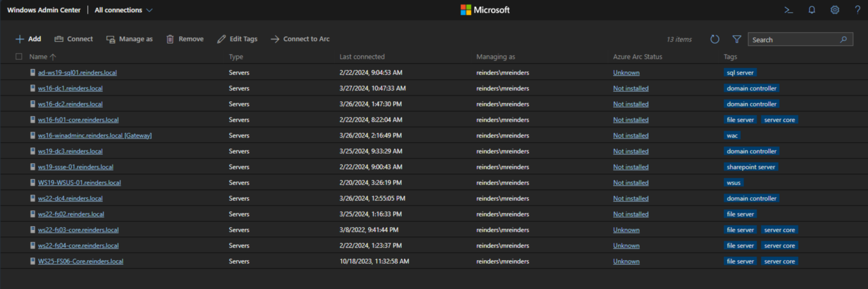Click server icon beside WS19-WSUS-01
The image size is (868, 289).
tap(33, 183)
